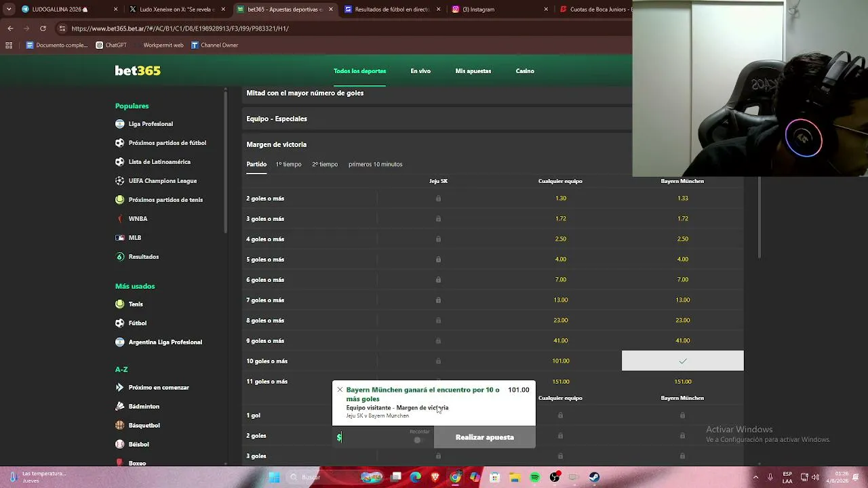Click the Realizar apuesta button
Image resolution: width=868 pixels, height=488 pixels.
(x=485, y=438)
